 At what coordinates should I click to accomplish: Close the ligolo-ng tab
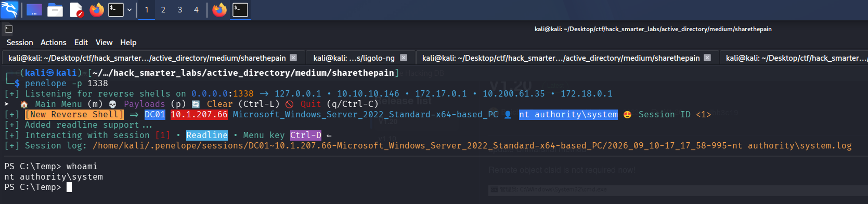pos(404,58)
